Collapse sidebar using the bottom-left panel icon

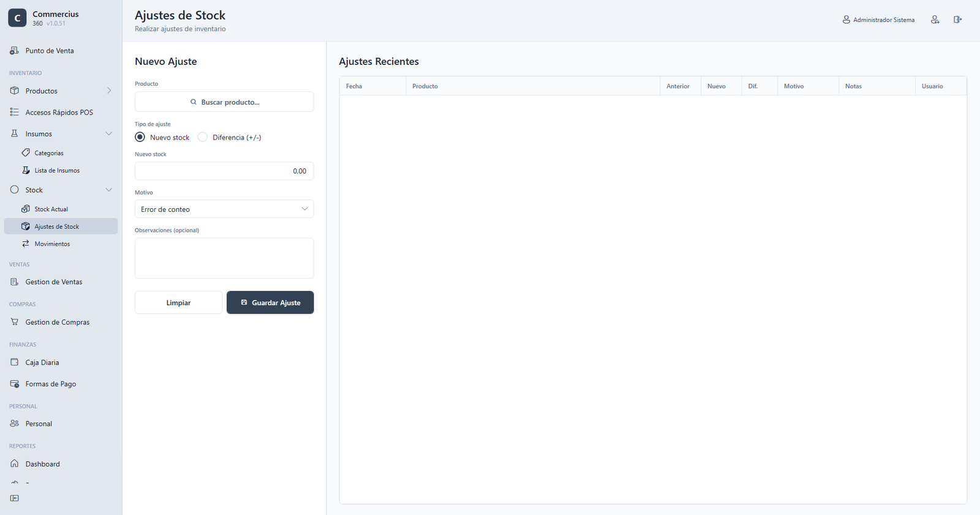click(15, 498)
